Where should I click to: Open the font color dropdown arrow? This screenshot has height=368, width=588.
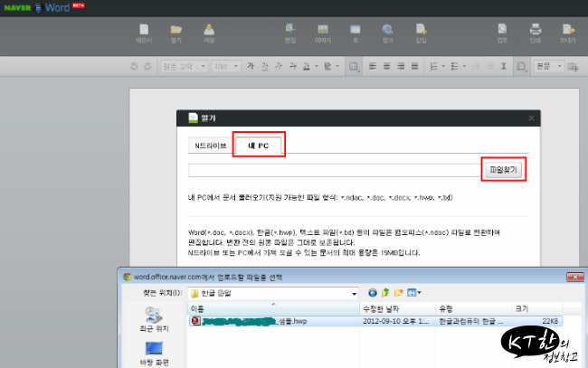pyautogui.click(x=316, y=66)
